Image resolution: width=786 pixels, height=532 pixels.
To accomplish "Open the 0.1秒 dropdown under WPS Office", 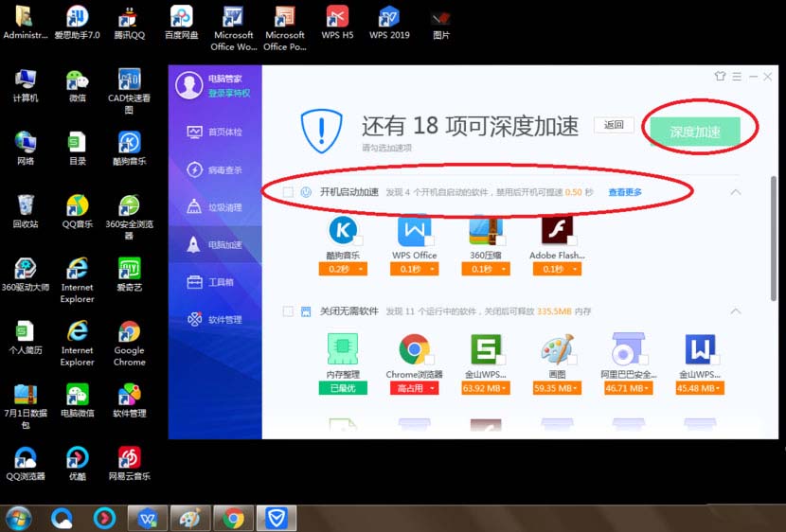I will (x=414, y=269).
